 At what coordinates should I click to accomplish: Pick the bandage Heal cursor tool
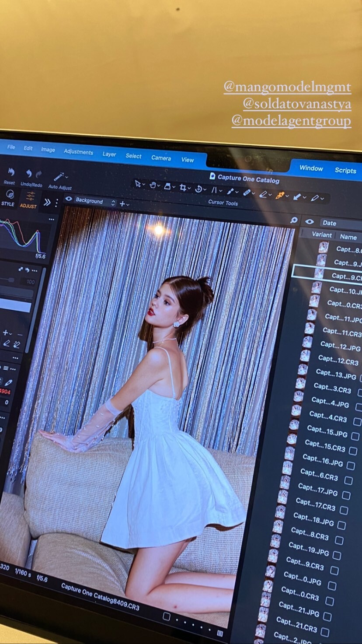pos(246,192)
